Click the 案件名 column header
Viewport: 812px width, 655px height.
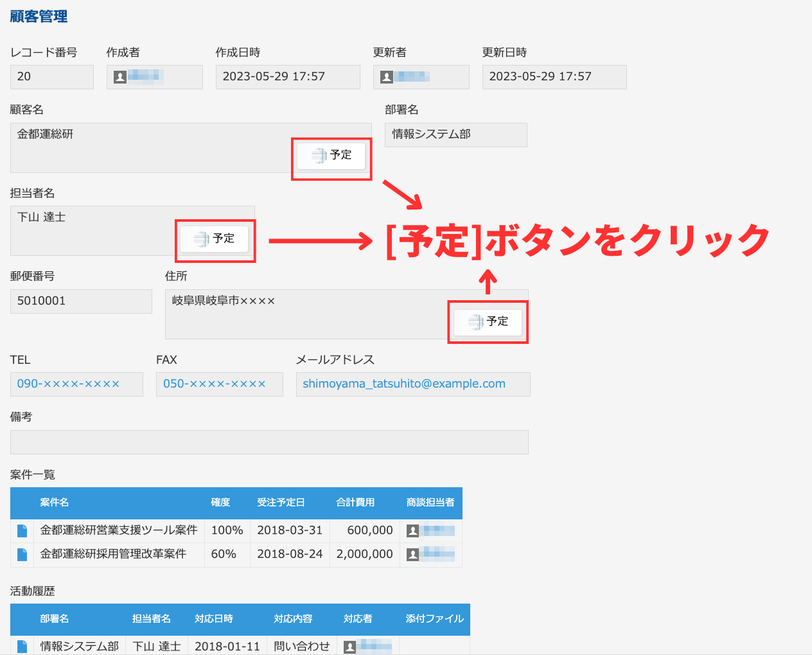[55, 503]
